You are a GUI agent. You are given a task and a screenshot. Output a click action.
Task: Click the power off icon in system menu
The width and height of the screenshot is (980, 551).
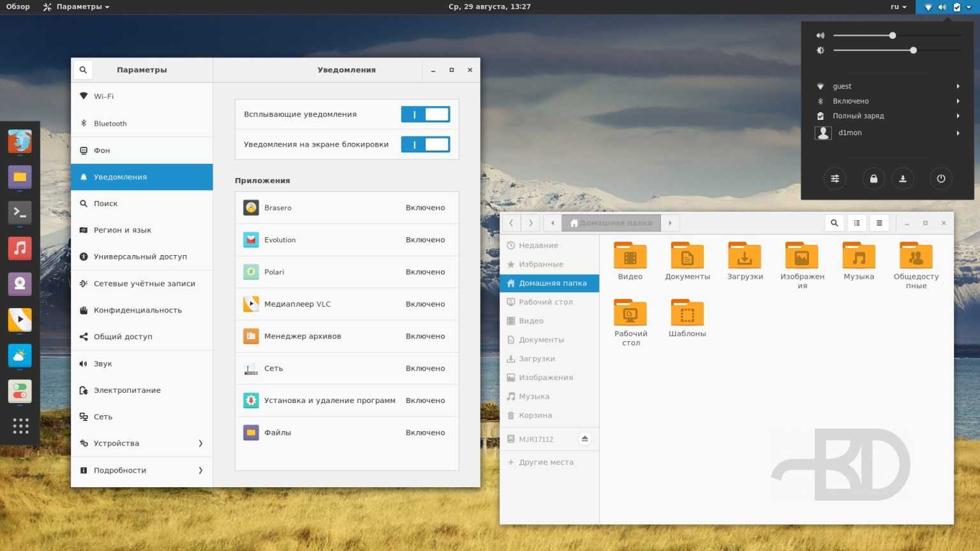[x=940, y=179]
